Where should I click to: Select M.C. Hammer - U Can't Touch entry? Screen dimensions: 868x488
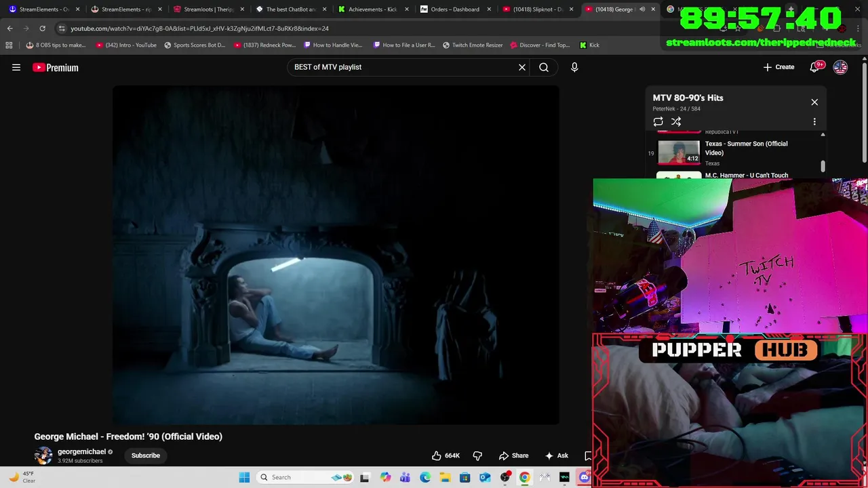[x=747, y=176]
